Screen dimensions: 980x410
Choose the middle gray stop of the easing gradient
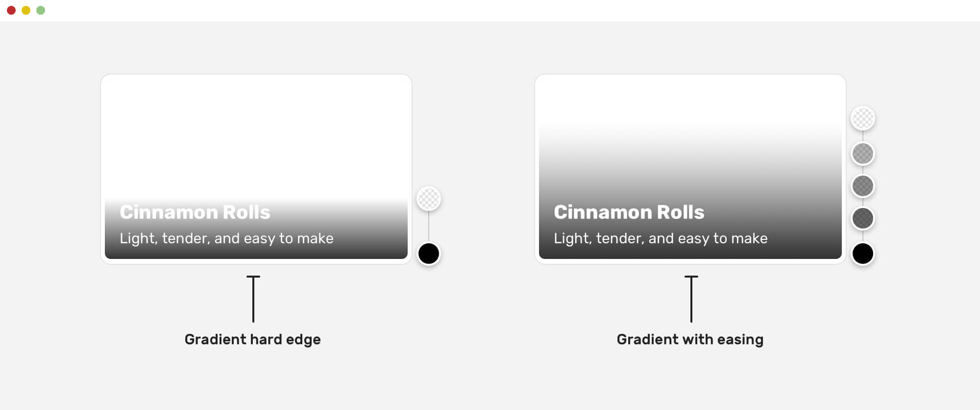pyautogui.click(x=863, y=186)
